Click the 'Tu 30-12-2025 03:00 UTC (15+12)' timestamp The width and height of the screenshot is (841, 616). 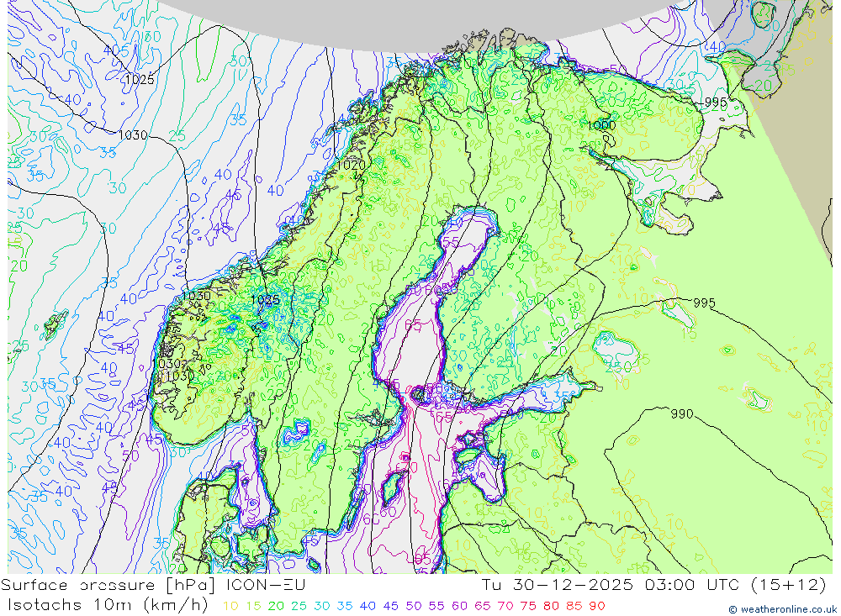pyautogui.click(x=653, y=585)
